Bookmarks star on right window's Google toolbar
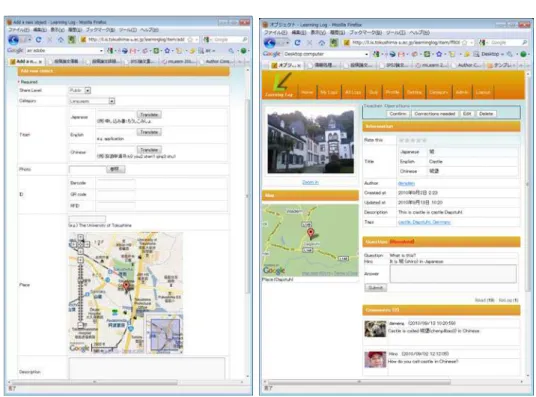Viewport: 536px width, 397px height. (x=439, y=54)
